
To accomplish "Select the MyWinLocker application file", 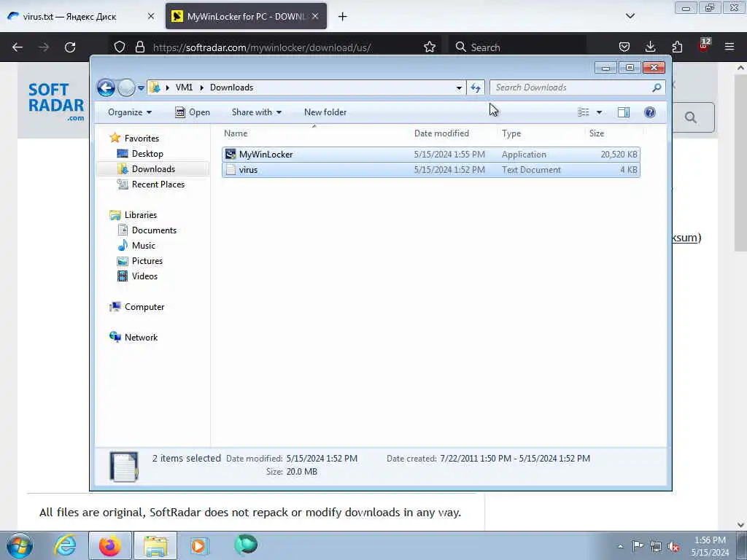I will coord(430,155).
